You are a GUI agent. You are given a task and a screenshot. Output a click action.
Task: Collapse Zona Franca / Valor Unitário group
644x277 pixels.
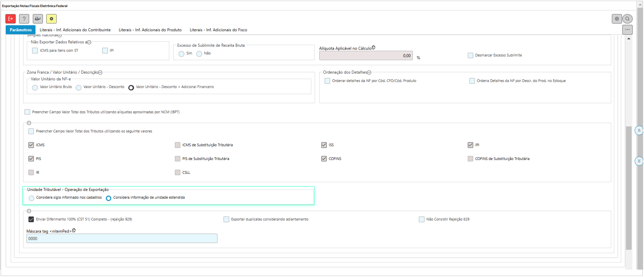coord(100,73)
